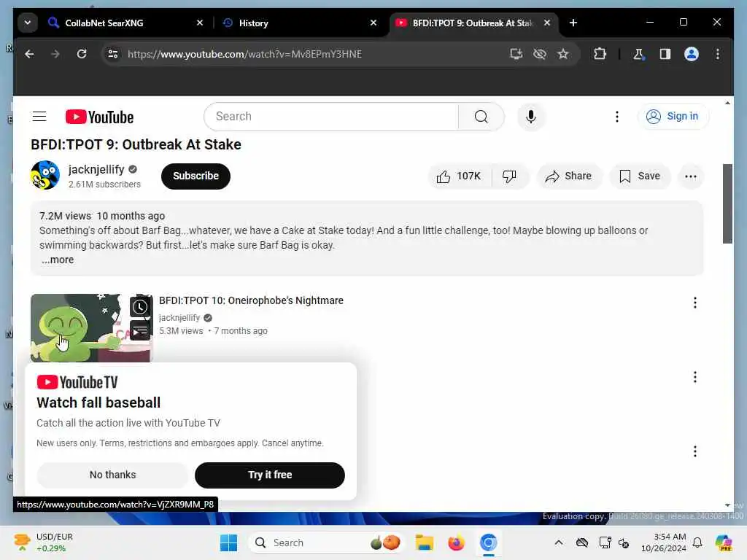Close the CollabNet SearXNG tab

[x=200, y=23]
